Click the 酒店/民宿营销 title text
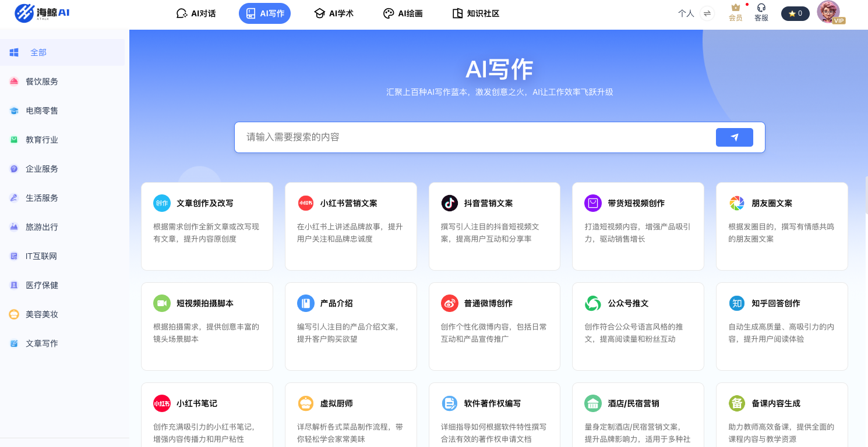Viewport: 868px width, 447px height. [634, 403]
